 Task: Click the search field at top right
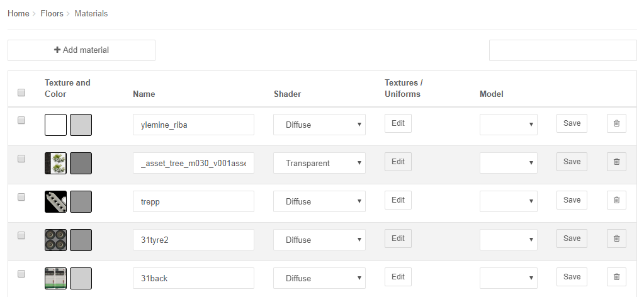[563, 50]
